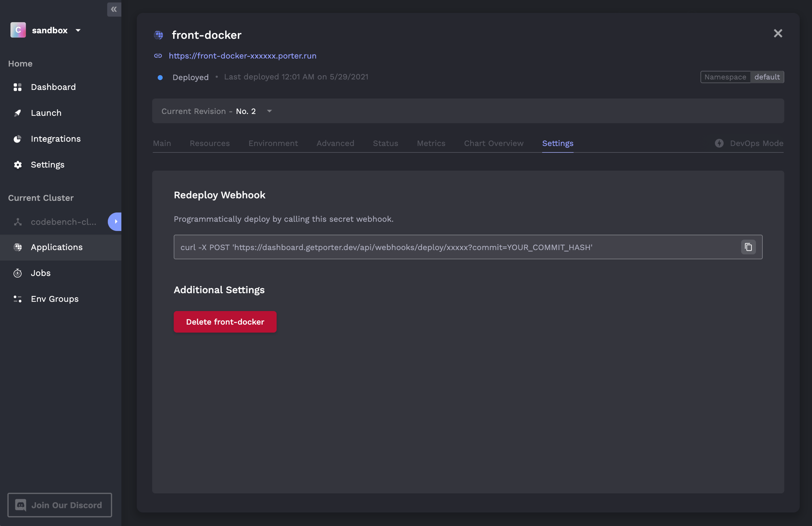Switch to the Main tab

click(162, 143)
